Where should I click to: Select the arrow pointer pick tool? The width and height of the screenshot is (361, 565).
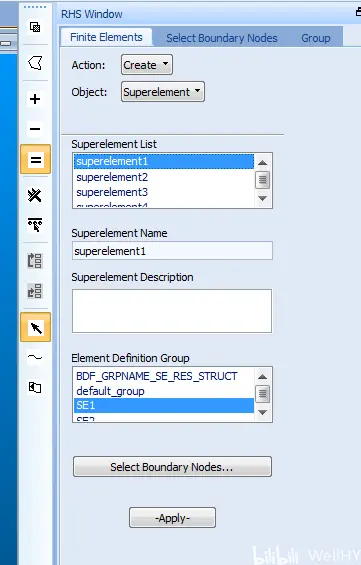pos(35,327)
